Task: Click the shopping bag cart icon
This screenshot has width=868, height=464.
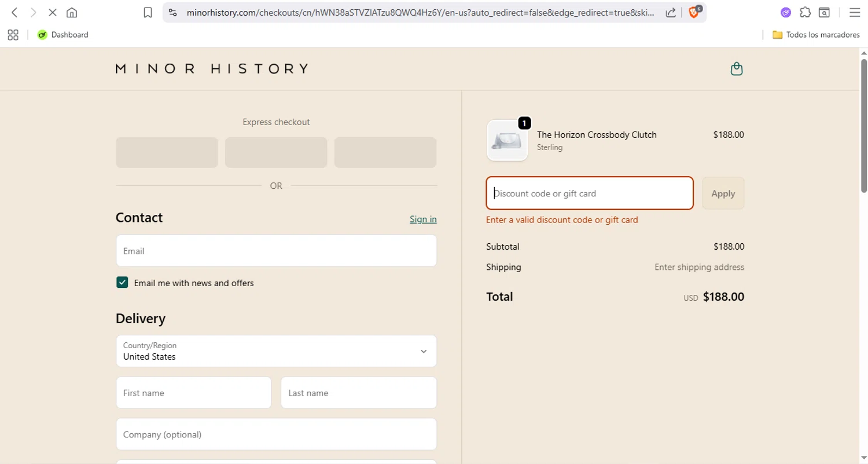Action: [737, 69]
